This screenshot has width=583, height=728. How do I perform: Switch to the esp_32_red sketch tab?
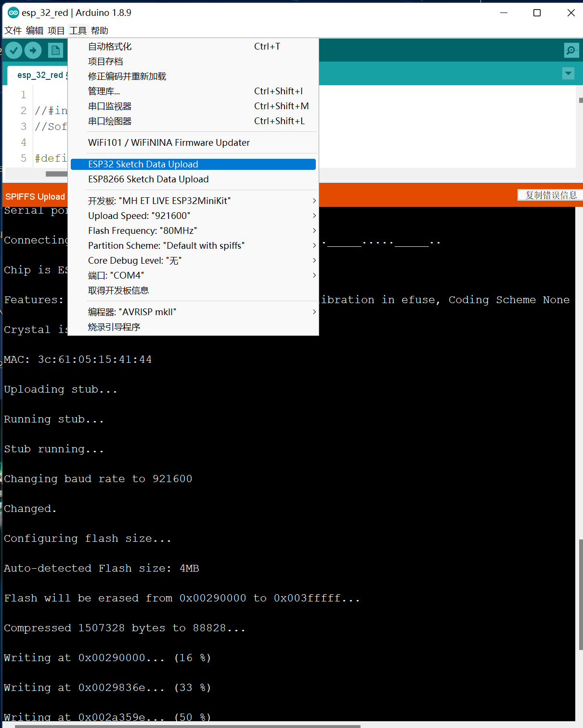39,75
